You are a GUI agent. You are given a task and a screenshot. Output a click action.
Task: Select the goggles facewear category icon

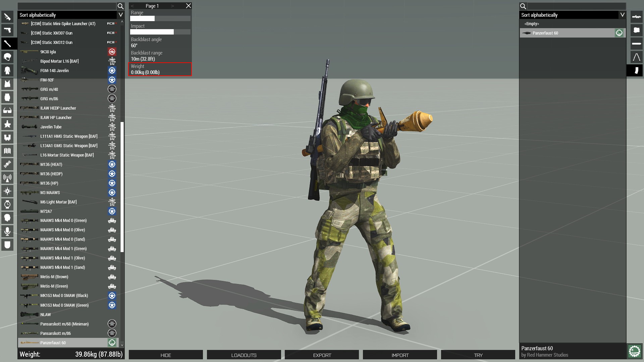(x=7, y=111)
